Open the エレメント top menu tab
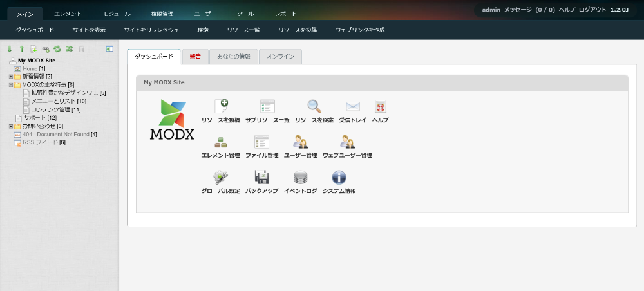This screenshot has height=291, width=644. [68, 14]
